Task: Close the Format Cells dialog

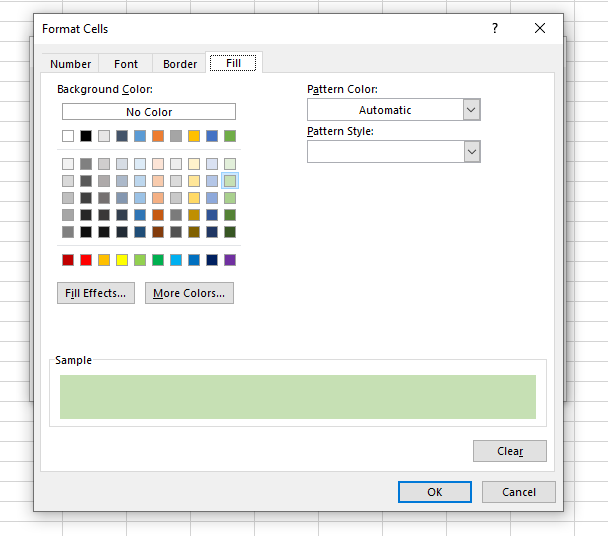Action: [540, 28]
